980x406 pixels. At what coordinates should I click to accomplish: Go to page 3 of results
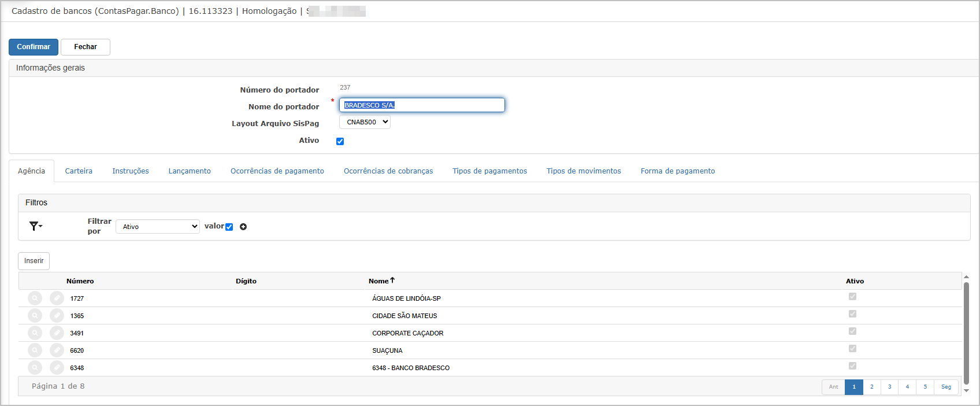890,387
